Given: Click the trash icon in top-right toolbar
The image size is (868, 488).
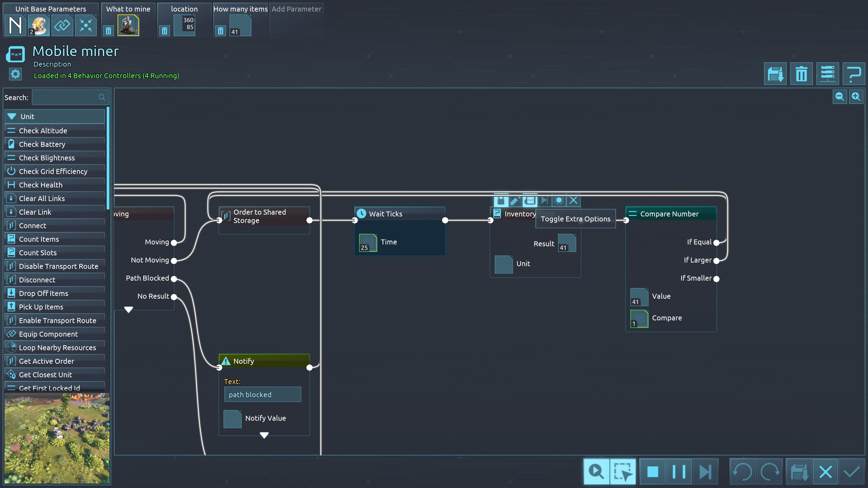Looking at the screenshot, I should click(801, 74).
